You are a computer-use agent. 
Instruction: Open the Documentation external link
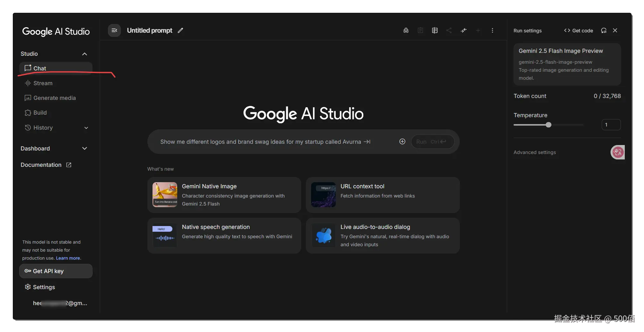46,165
